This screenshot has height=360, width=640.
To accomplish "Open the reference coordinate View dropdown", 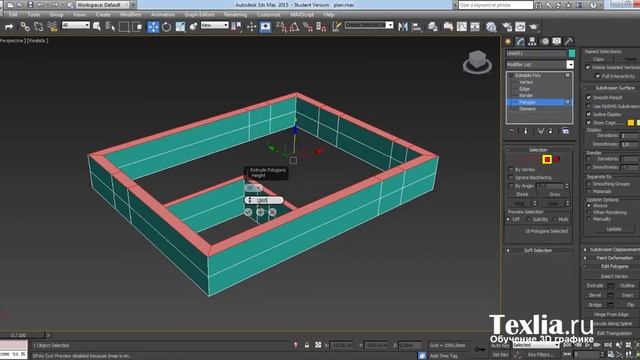I will tap(214, 25).
